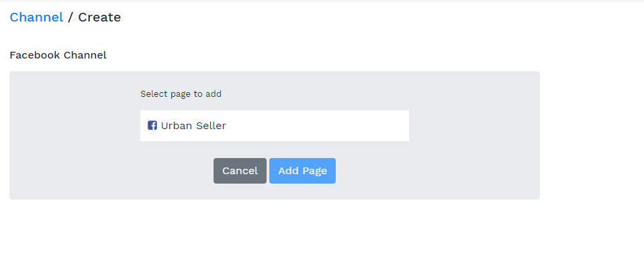This screenshot has height=269, width=644.
Task: Click the 'Select page to add' label
Action: pos(181,94)
